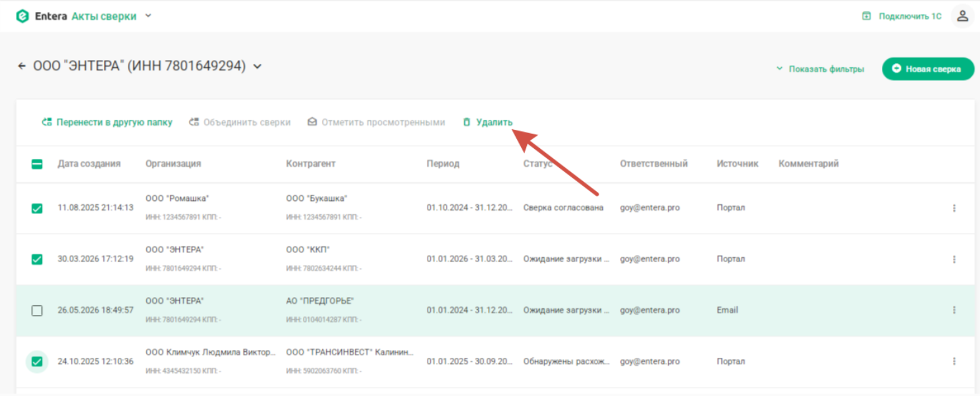The width and height of the screenshot is (980, 396).
Task: Click the date 11.08.2025 21:14:13
Action: (x=95, y=208)
